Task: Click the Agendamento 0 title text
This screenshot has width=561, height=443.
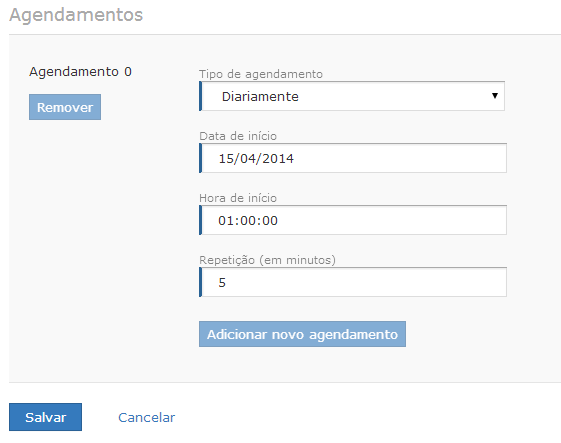Action: pos(81,72)
